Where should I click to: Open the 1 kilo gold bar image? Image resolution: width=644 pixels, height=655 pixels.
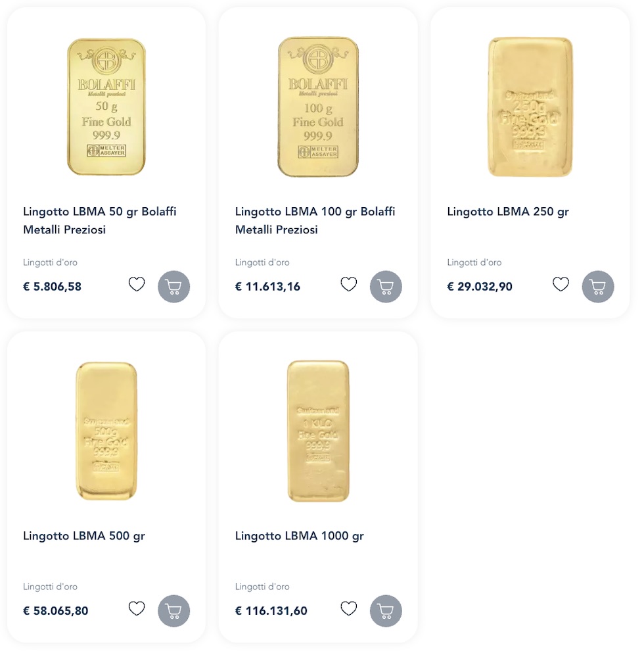tap(318, 431)
